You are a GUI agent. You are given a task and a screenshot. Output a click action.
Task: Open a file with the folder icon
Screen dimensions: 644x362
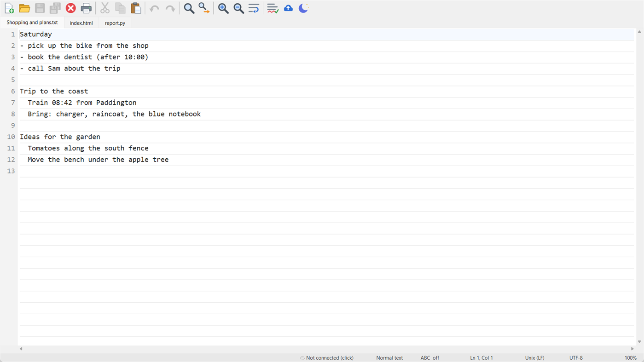click(24, 8)
